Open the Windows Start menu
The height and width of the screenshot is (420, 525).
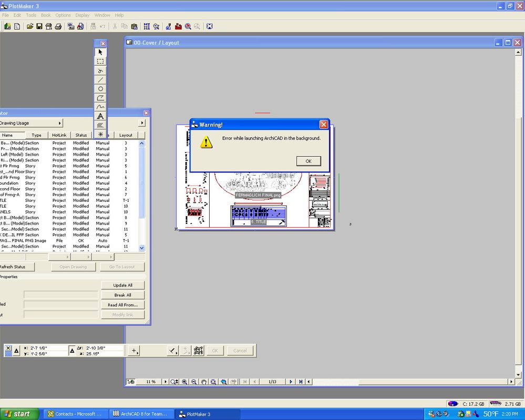tap(19, 414)
